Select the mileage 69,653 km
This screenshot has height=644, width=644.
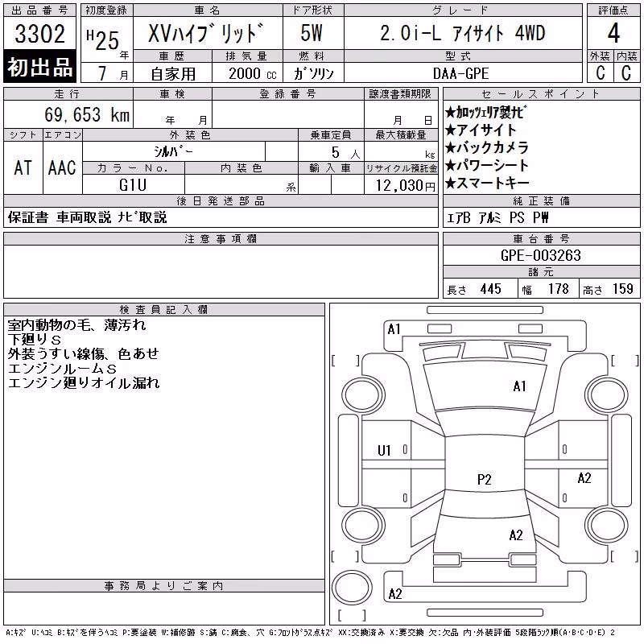(x=87, y=114)
